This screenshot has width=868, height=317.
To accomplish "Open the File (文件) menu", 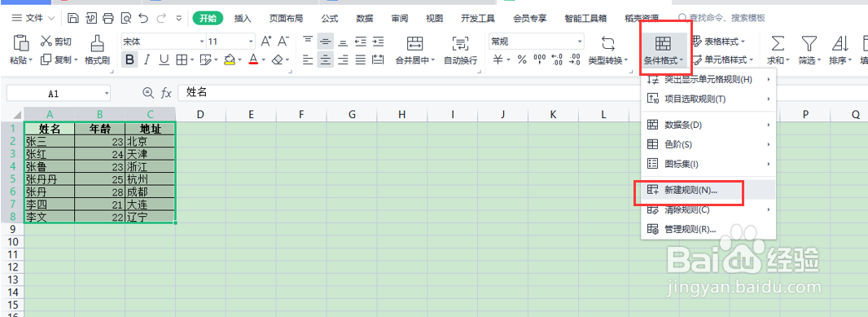I will [33, 18].
